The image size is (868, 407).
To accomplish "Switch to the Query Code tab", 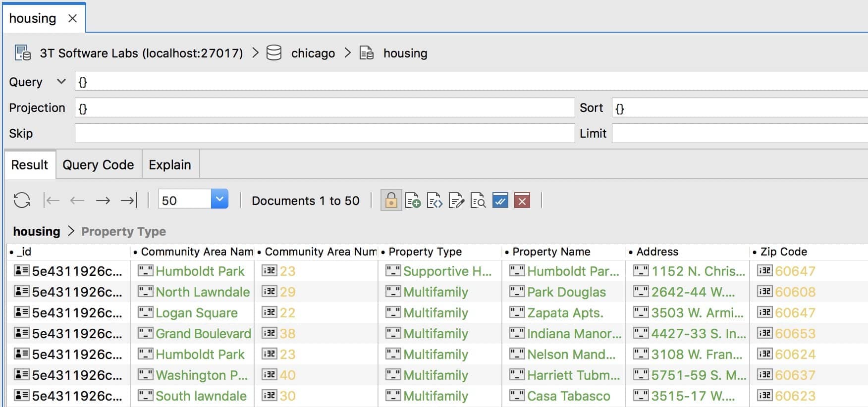I will point(98,165).
